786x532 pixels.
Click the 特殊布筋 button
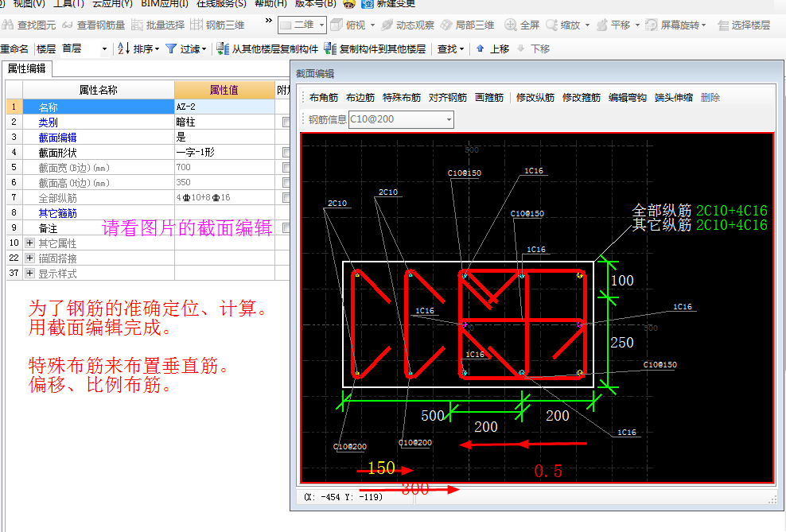click(x=402, y=98)
